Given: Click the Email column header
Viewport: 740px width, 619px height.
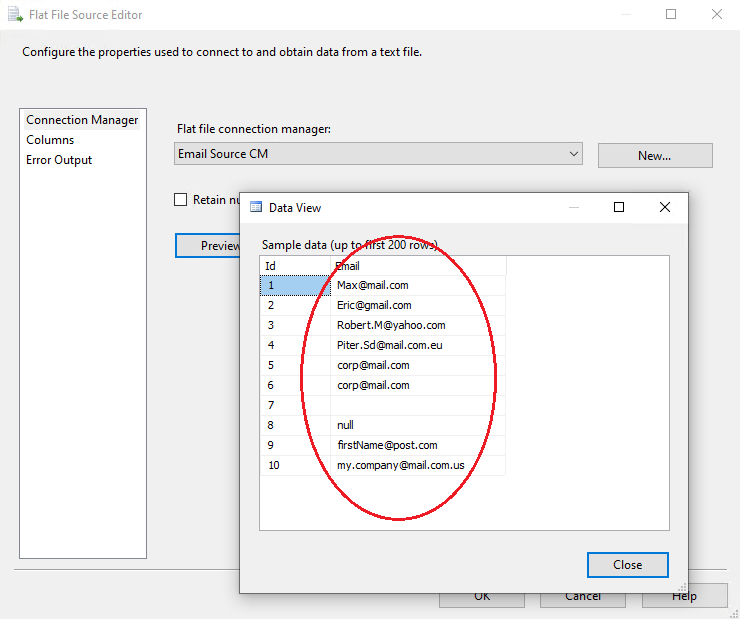Looking at the screenshot, I should (418, 266).
